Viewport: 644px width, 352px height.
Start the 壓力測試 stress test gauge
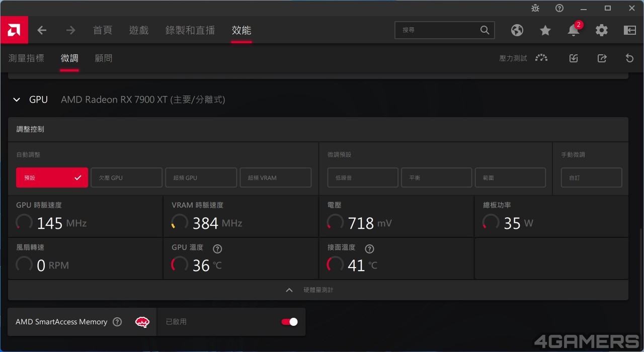(541, 58)
